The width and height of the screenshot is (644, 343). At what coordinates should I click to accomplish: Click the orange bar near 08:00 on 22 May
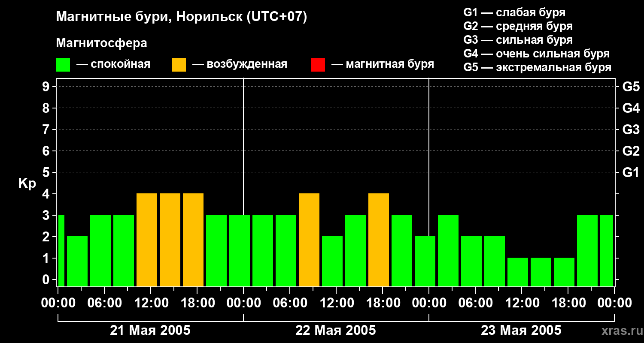pyautogui.click(x=309, y=240)
